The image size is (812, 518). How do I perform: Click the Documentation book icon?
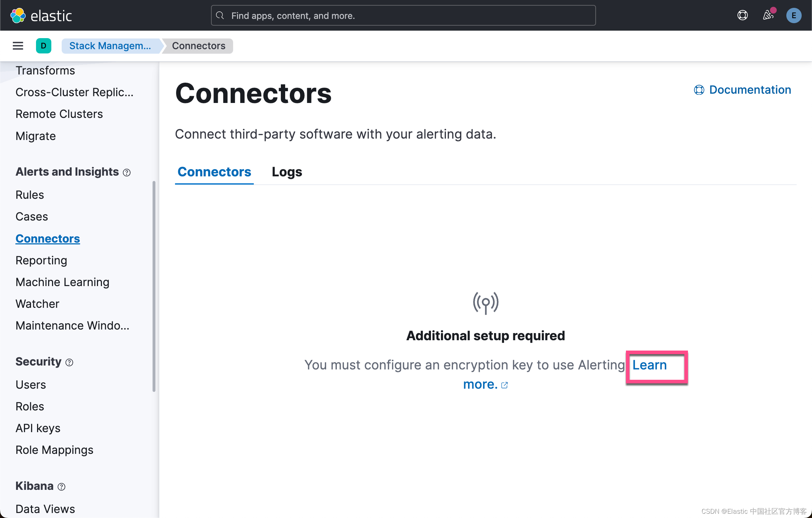[x=699, y=90]
